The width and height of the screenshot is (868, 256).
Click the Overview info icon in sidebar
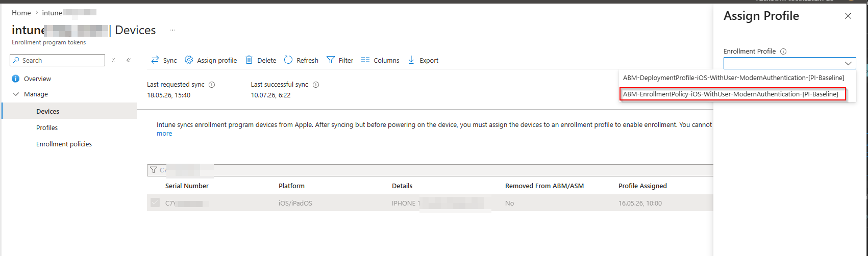coord(15,79)
